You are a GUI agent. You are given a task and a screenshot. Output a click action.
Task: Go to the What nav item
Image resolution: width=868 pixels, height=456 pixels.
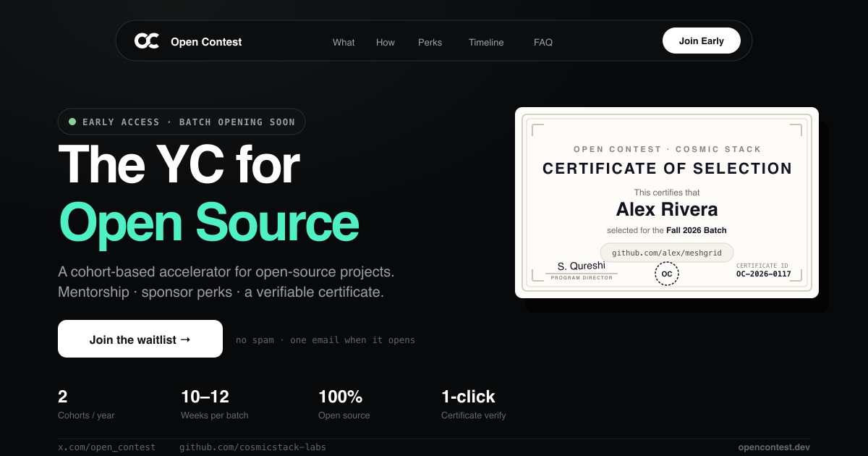click(x=344, y=42)
